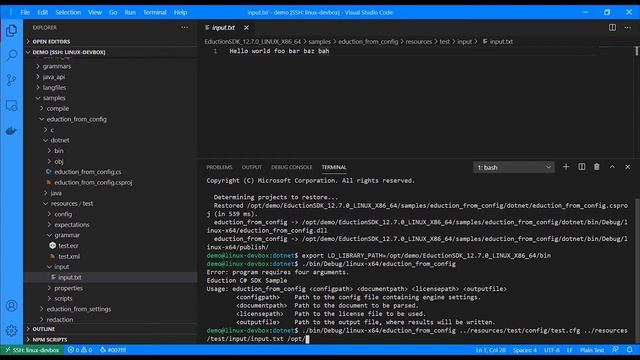
Task: Show errors and warnings count in status bar
Action: (x=80, y=350)
